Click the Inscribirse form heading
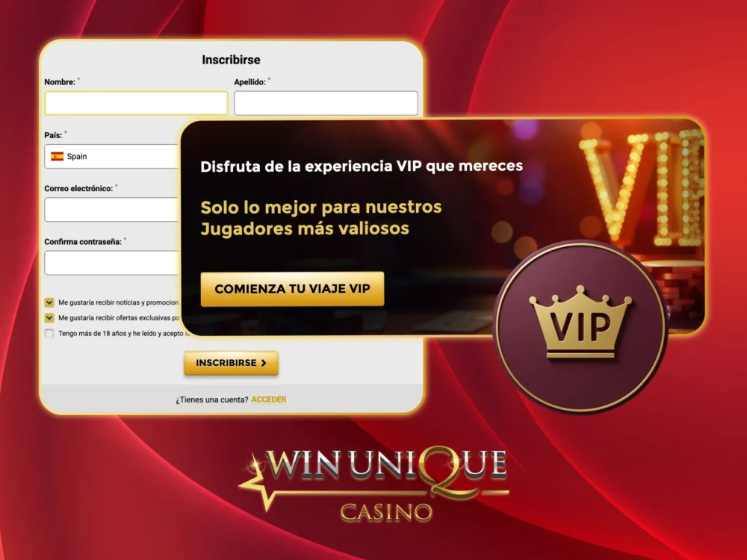 [231, 60]
